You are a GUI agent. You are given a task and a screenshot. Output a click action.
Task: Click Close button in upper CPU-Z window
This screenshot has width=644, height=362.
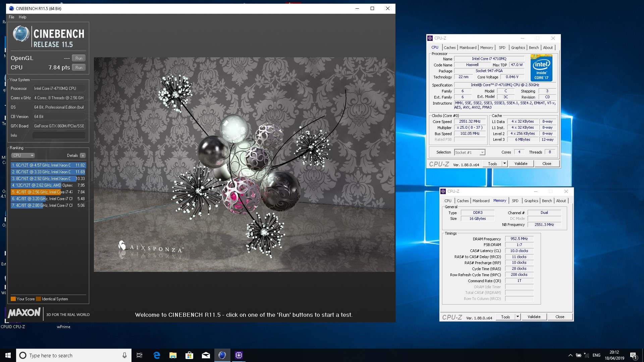(547, 164)
